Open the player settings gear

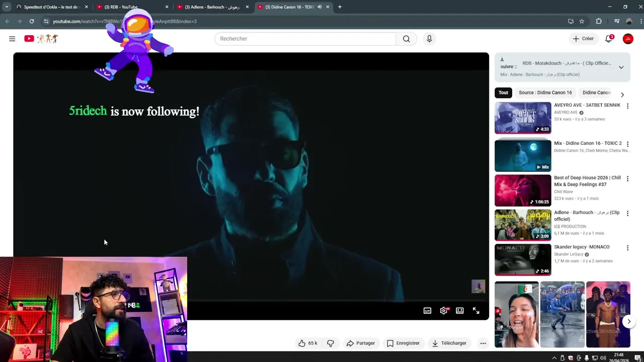pyautogui.click(x=443, y=311)
